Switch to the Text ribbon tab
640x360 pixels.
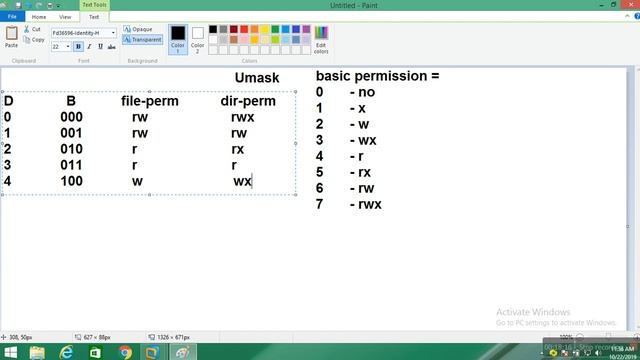(94, 17)
